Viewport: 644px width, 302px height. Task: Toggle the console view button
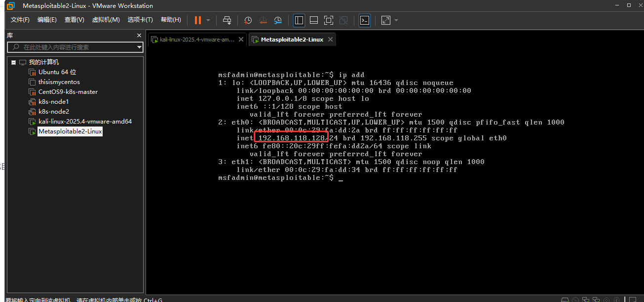[365, 20]
